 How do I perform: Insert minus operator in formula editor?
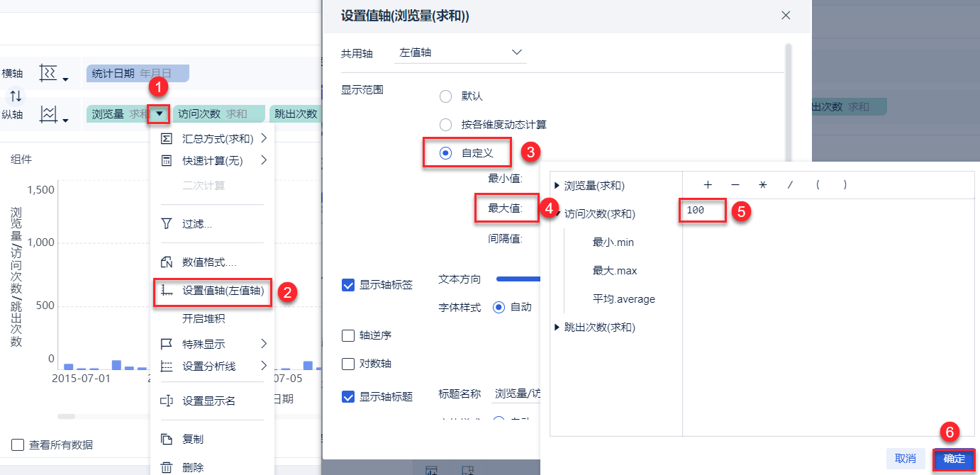pyautogui.click(x=735, y=184)
